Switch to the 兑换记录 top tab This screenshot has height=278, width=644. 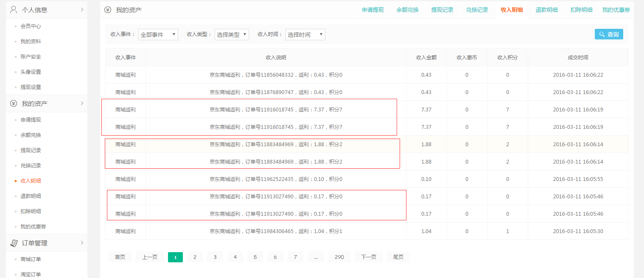coord(477,10)
